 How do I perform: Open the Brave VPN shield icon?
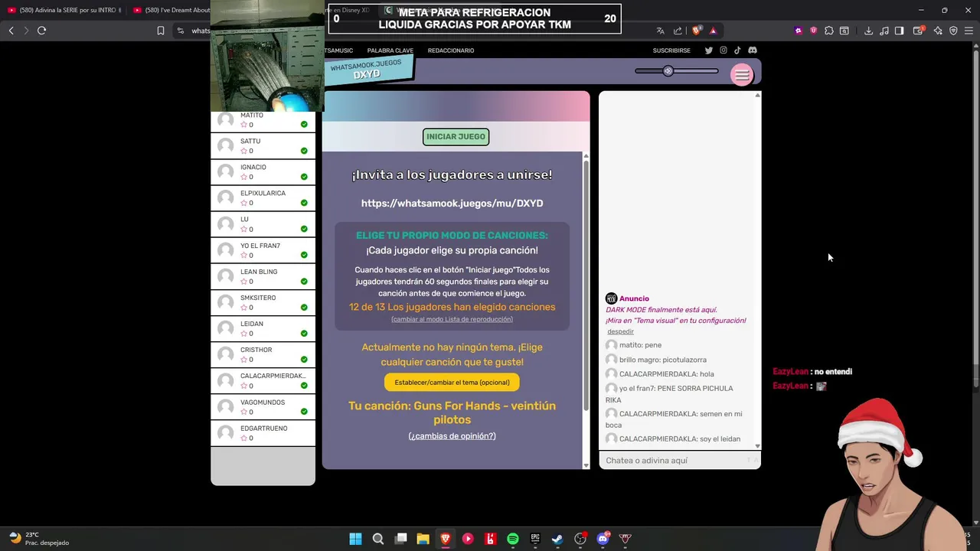click(x=953, y=31)
